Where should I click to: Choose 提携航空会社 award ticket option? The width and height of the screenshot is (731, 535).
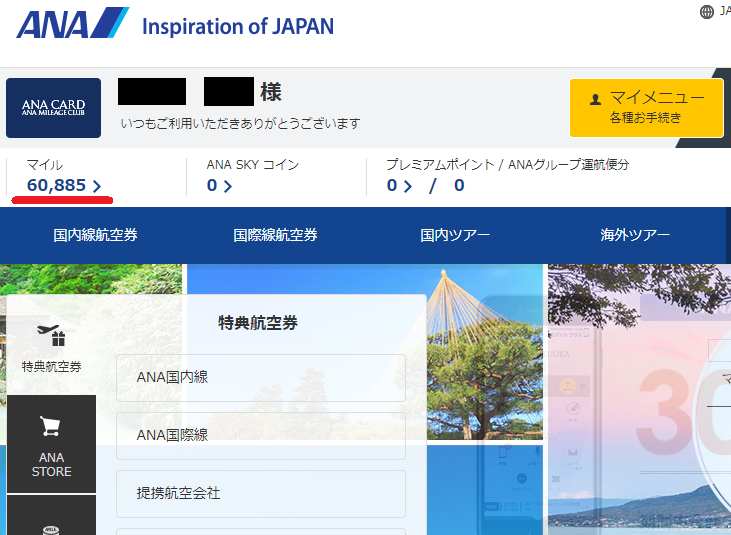pos(261,494)
